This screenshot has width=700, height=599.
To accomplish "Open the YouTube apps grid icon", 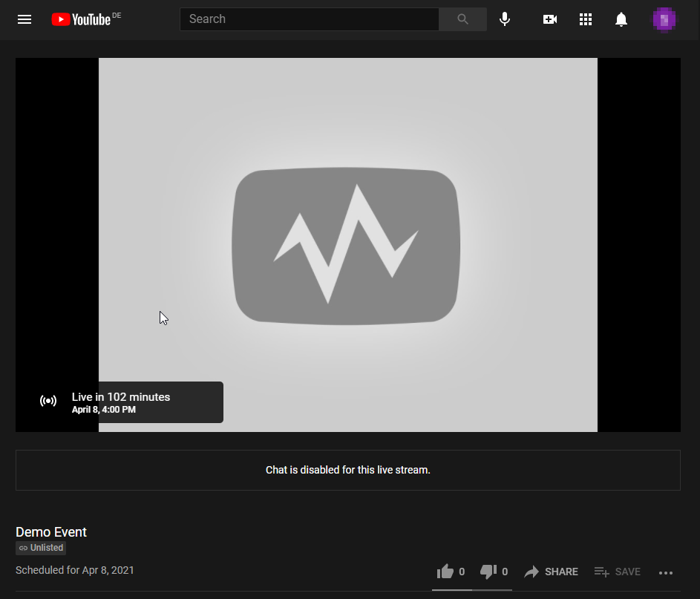I will [585, 19].
